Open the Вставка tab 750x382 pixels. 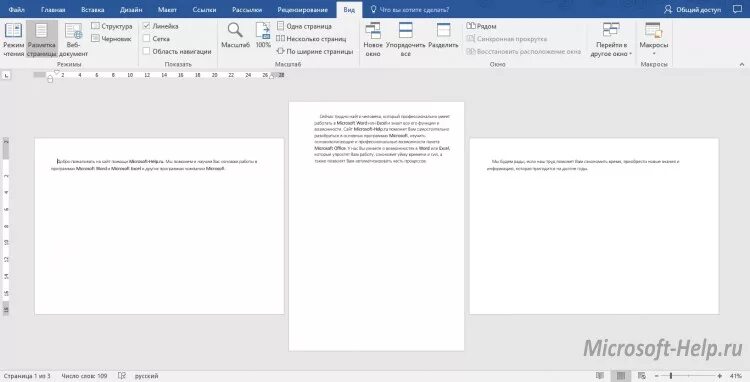coord(93,10)
